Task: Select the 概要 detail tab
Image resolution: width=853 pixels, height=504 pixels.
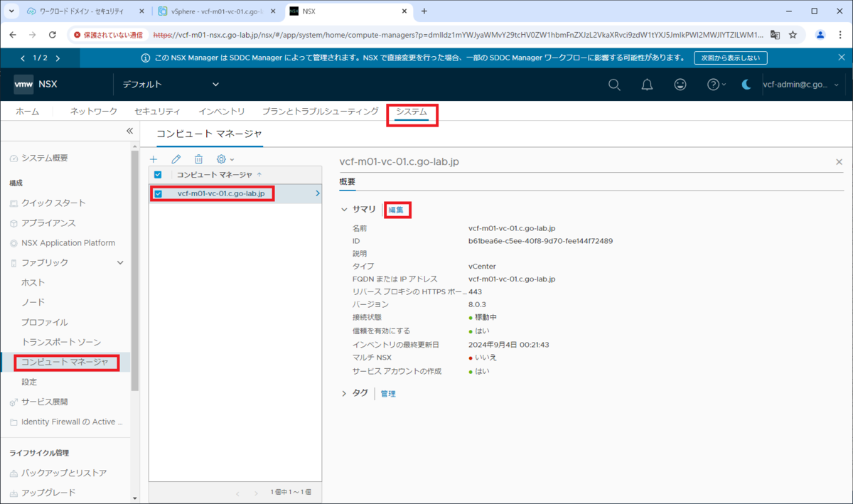Action: click(x=348, y=182)
